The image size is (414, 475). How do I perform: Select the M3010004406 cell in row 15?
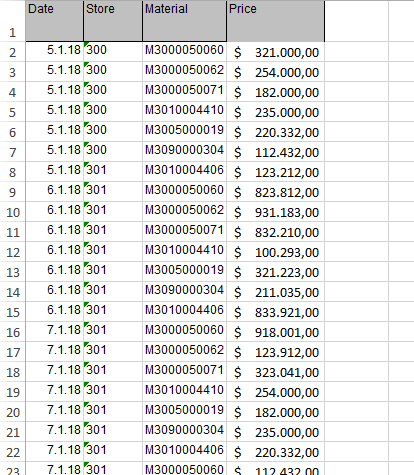pos(184,312)
